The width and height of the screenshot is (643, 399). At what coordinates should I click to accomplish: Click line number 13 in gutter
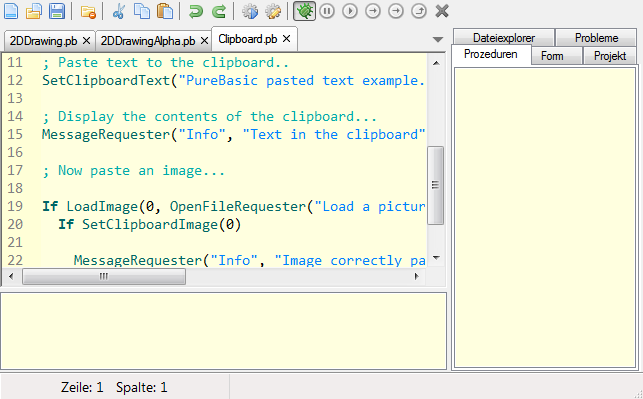pyautogui.click(x=15, y=98)
